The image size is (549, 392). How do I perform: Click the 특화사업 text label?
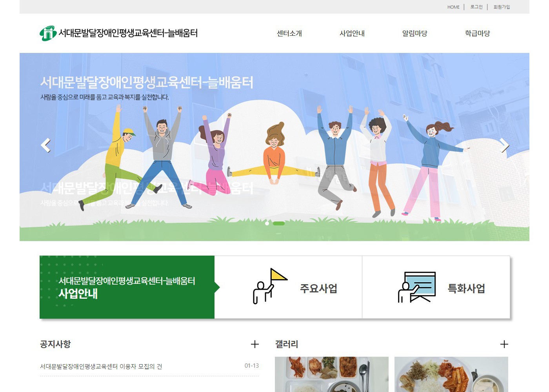[x=466, y=289]
